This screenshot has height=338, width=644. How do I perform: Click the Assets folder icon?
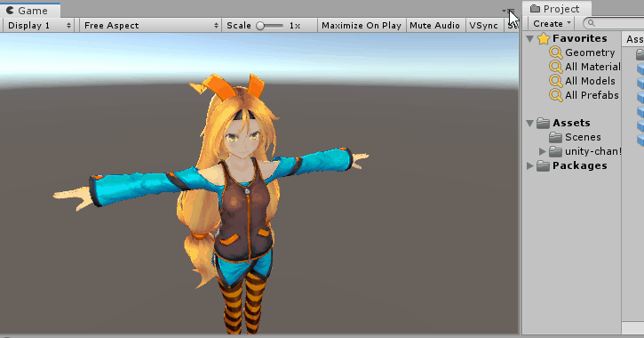coord(543,123)
